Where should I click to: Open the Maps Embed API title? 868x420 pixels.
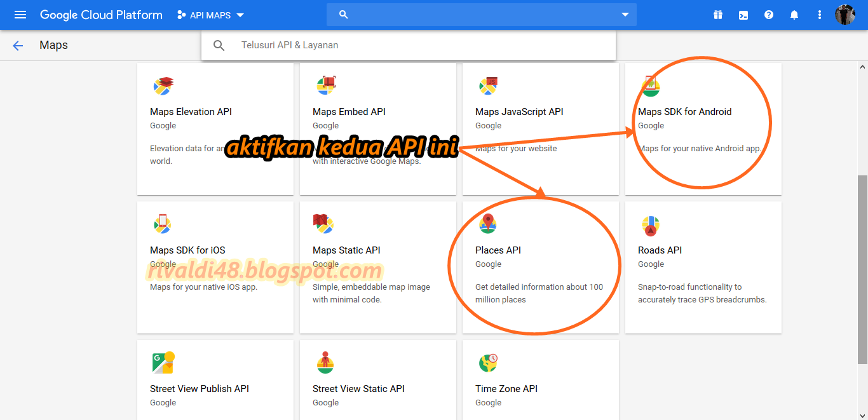point(349,112)
